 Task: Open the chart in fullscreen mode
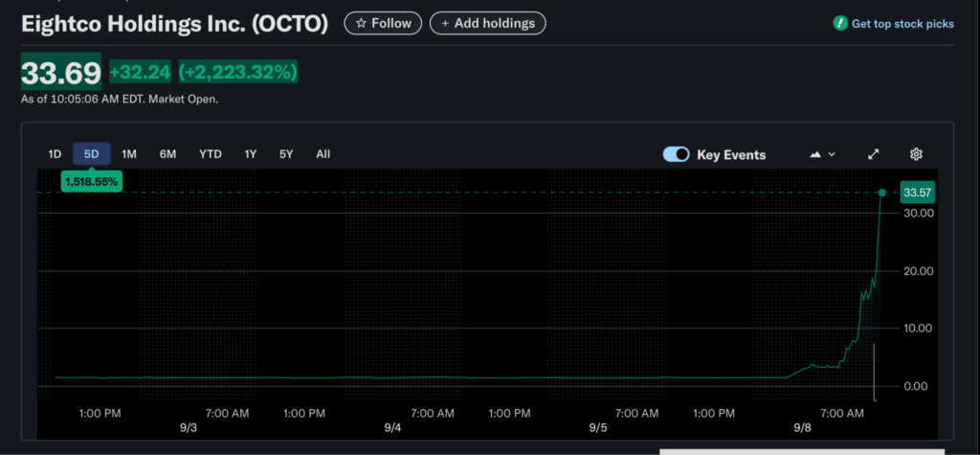(x=873, y=154)
